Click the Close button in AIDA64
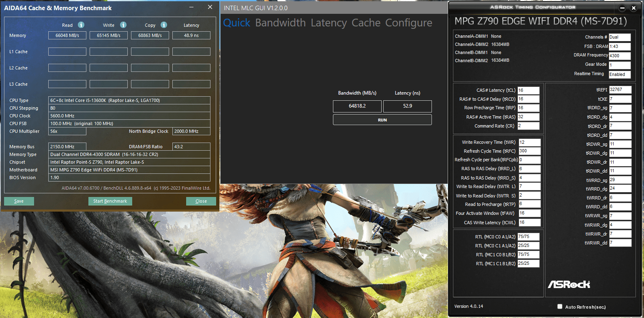The width and height of the screenshot is (644, 318). [x=201, y=201]
